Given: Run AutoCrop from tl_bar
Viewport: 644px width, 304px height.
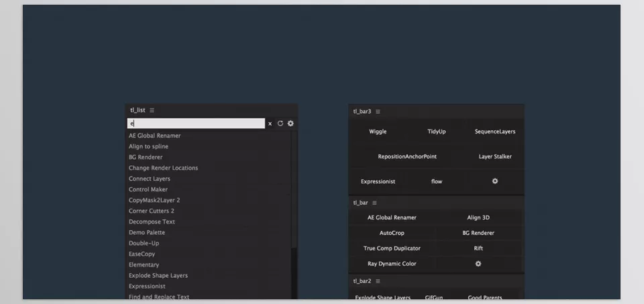Looking at the screenshot, I should [x=392, y=233].
